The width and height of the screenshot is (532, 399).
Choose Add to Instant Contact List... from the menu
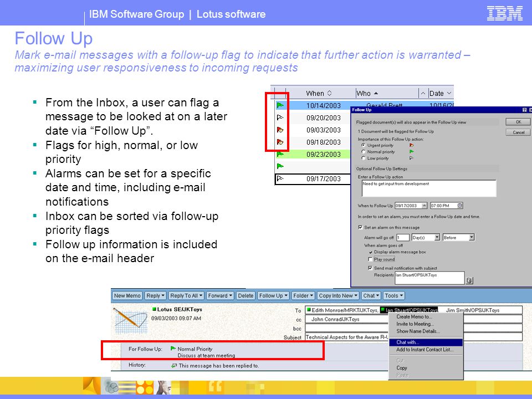point(426,350)
